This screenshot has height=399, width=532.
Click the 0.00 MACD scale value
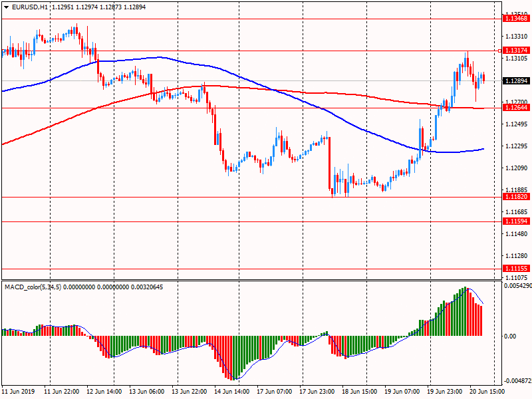tap(510, 336)
